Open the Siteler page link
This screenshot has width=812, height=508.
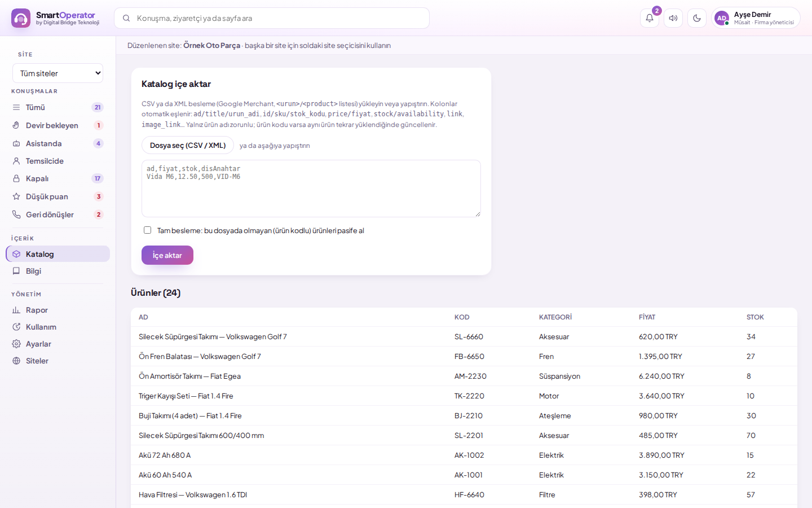pyautogui.click(x=58, y=361)
